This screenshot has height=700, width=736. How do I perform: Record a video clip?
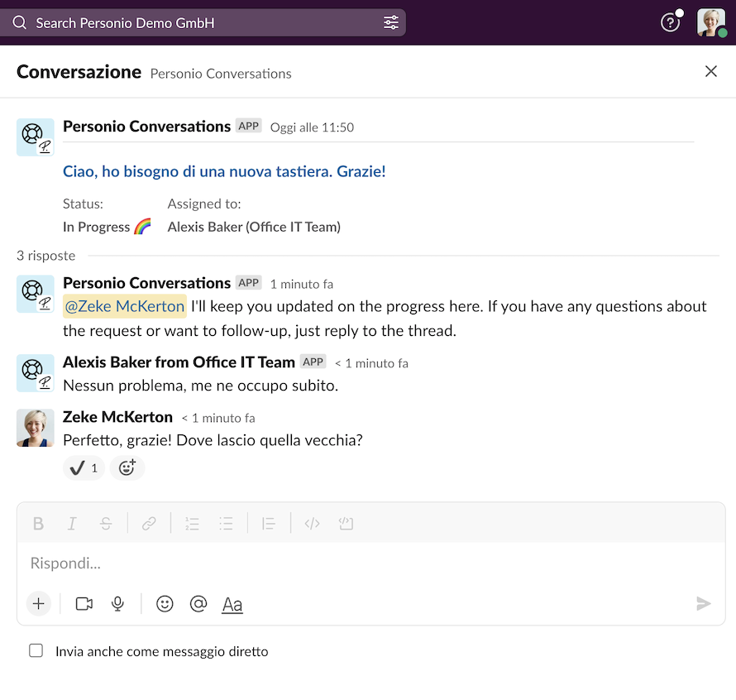point(84,604)
